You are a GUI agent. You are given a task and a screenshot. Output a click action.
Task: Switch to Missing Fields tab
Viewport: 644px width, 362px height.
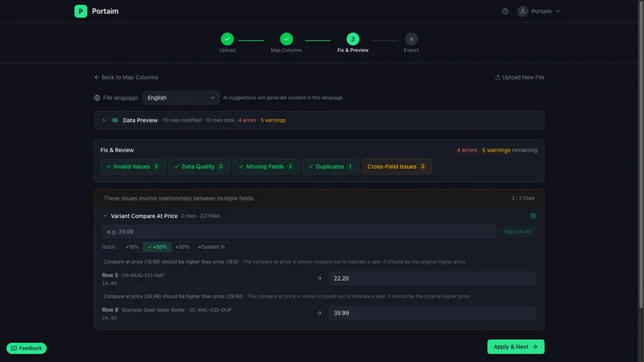coord(266,167)
